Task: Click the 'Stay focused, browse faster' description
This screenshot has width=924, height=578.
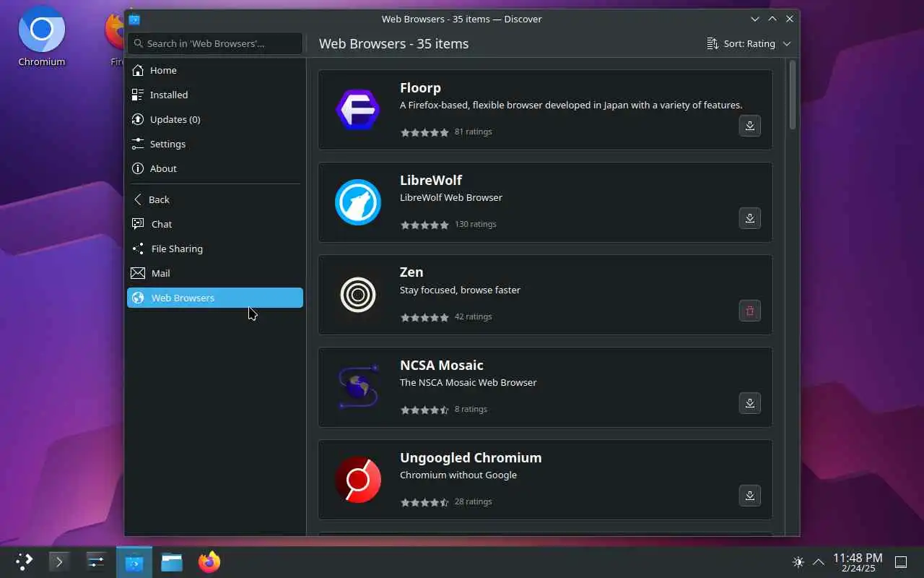Action: tap(460, 290)
